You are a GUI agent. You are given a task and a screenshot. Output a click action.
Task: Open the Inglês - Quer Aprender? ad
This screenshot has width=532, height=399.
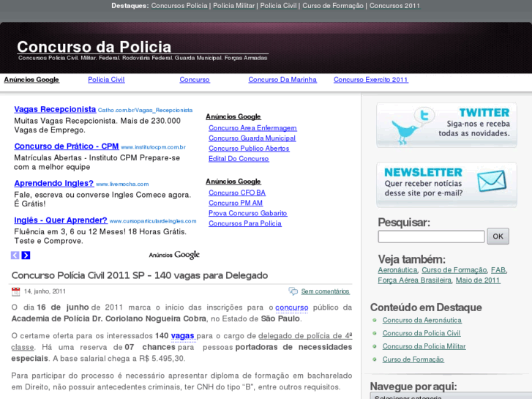[61, 220]
